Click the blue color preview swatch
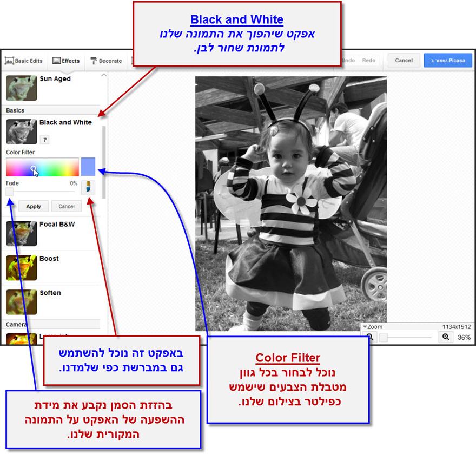The width and height of the screenshot is (476, 454). (88, 167)
